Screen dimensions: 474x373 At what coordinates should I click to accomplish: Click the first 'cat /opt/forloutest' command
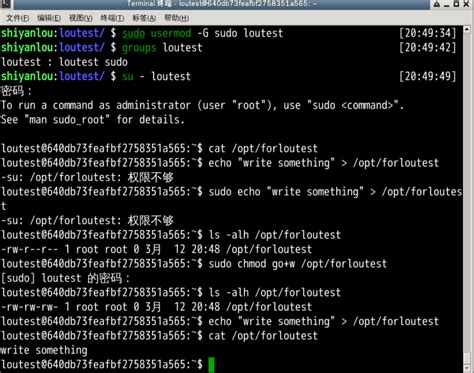(263, 149)
